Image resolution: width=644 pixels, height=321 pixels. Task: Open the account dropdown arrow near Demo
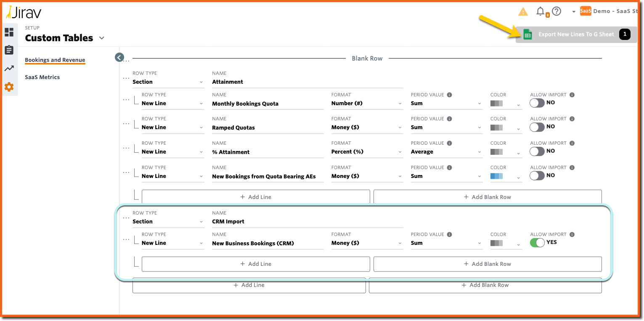point(574,12)
